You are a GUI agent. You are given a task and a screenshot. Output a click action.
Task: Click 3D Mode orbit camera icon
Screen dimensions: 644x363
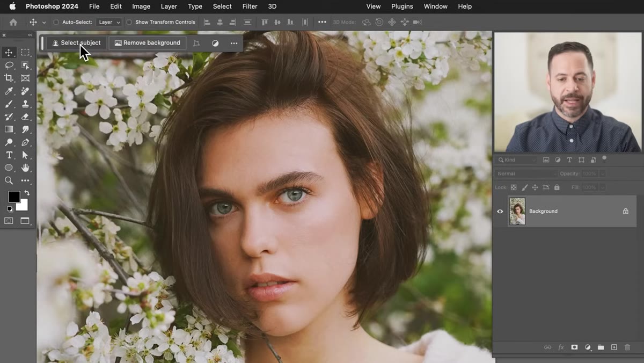[x=367, y=23]
